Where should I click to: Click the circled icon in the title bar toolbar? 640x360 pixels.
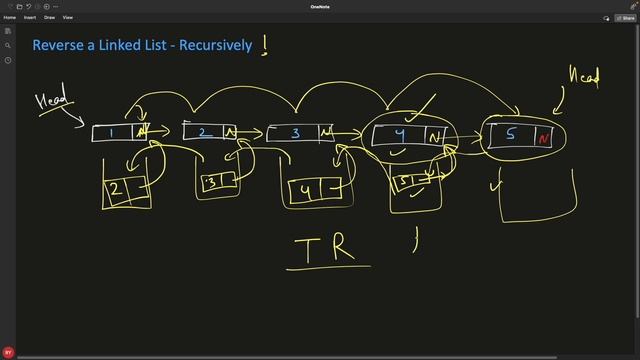point(47,7)
